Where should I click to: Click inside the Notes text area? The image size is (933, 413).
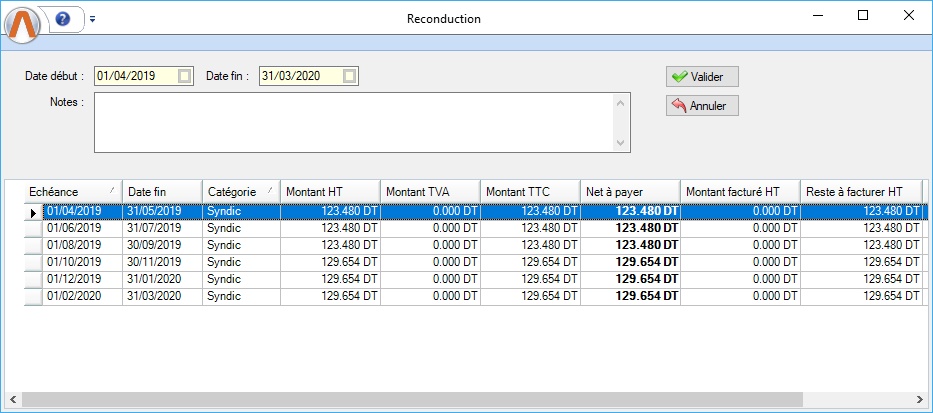tap(355, 123)
